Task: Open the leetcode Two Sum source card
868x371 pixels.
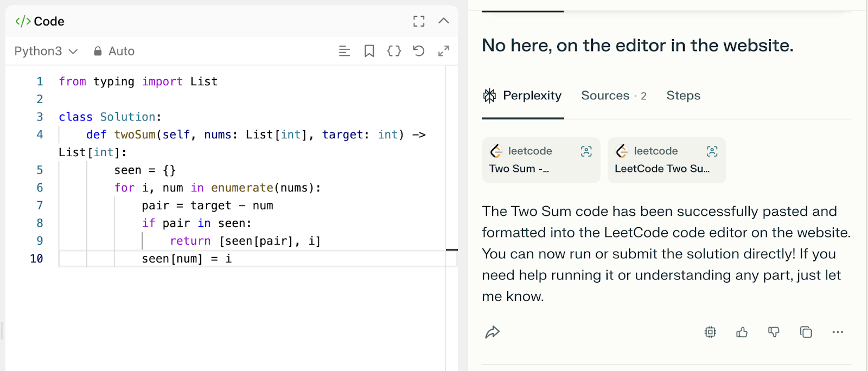Action: (541, 160)
